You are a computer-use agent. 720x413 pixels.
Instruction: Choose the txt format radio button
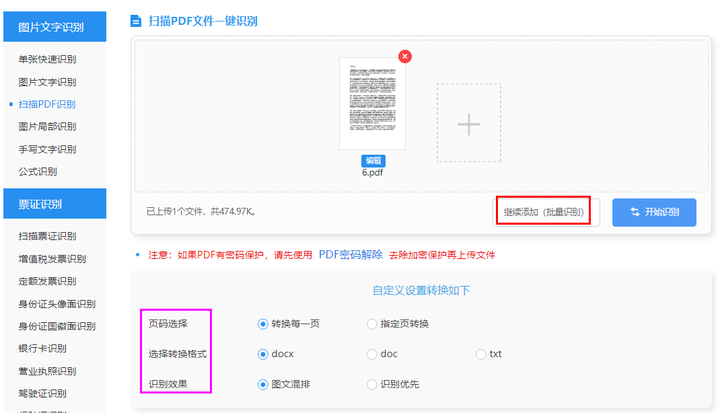pos(481,354)
